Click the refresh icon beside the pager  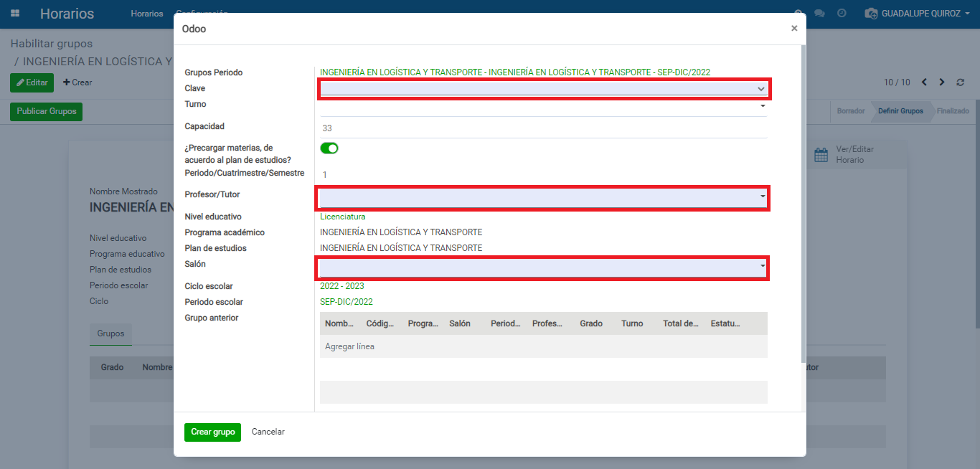[961, 82]
